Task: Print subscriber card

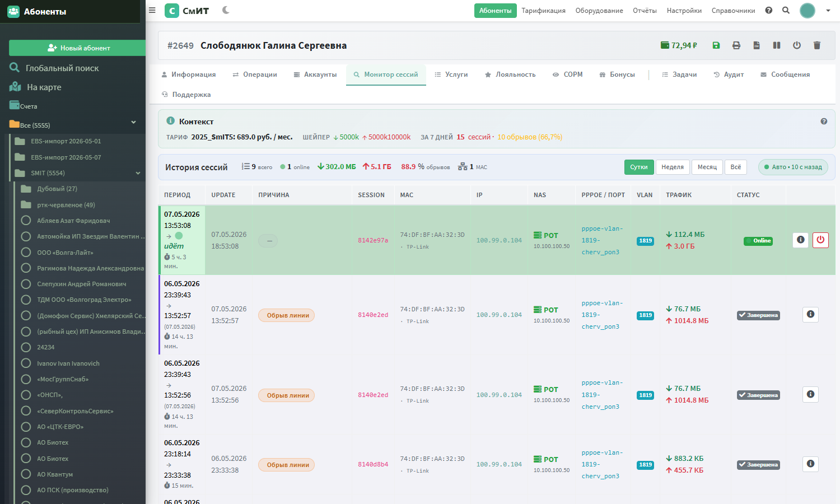Action: click(x=736, y=45)
